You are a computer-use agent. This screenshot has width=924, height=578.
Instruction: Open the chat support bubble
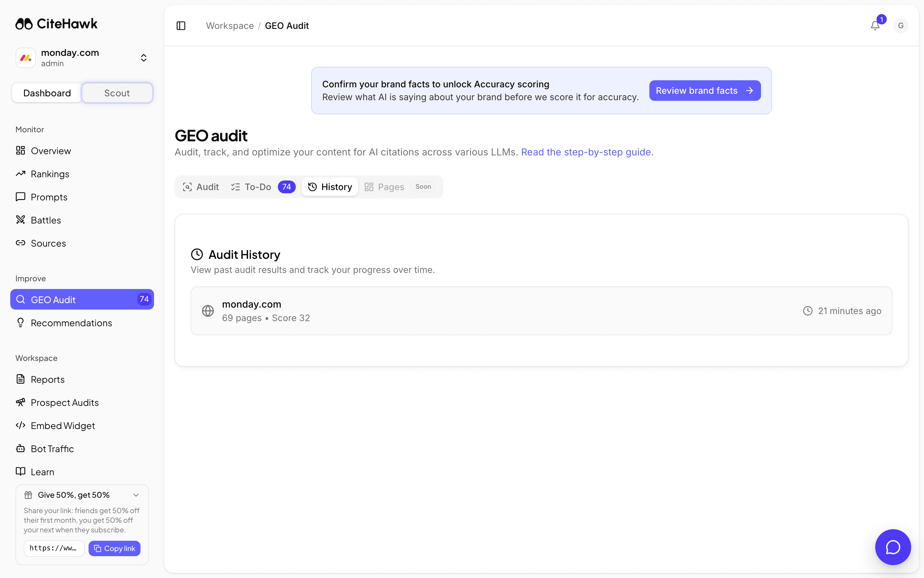(893, 547)
